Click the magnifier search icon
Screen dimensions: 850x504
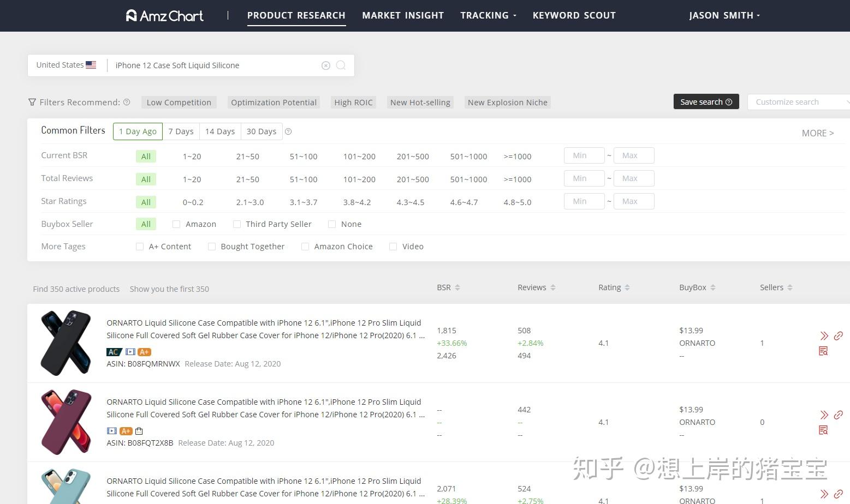click(x=341, y=65)
